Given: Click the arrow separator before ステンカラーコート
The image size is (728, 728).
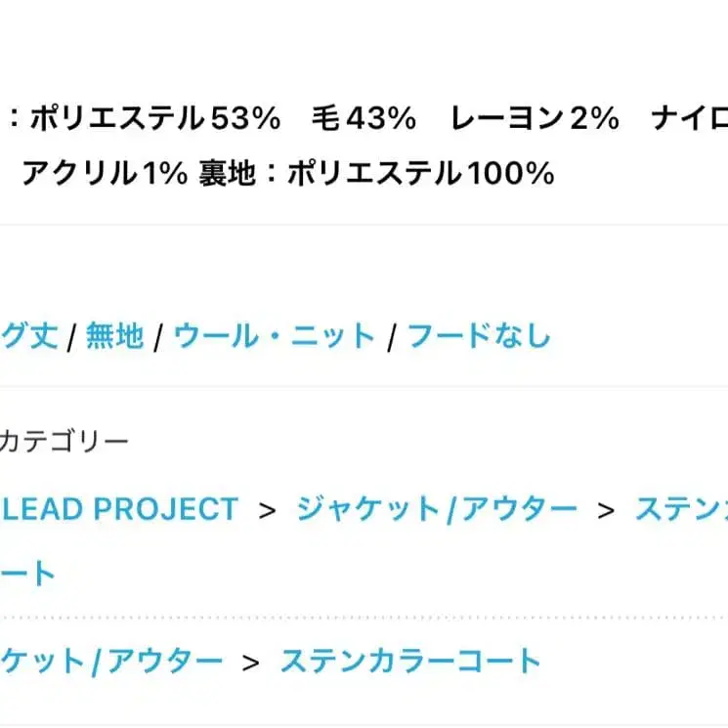Looking at the screenshot, I should [x=251, y=663].
